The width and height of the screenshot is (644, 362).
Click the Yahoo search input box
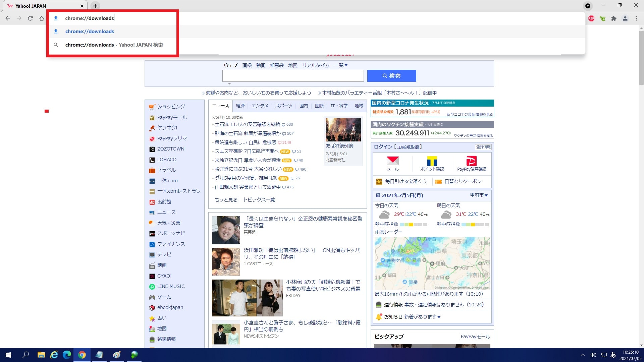pos(293,76)
